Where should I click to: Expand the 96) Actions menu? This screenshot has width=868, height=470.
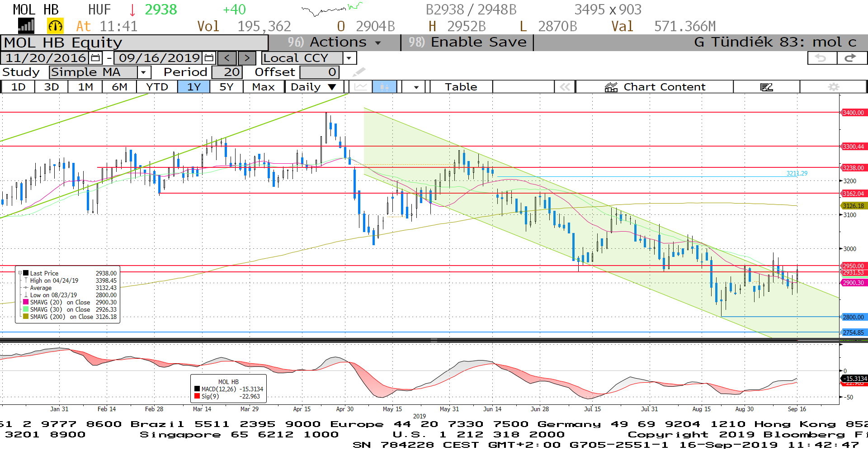pos(335,42)
